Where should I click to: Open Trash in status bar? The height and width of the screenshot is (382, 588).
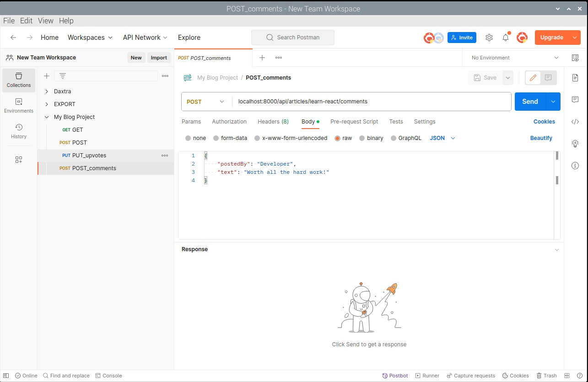coord(546,376)
